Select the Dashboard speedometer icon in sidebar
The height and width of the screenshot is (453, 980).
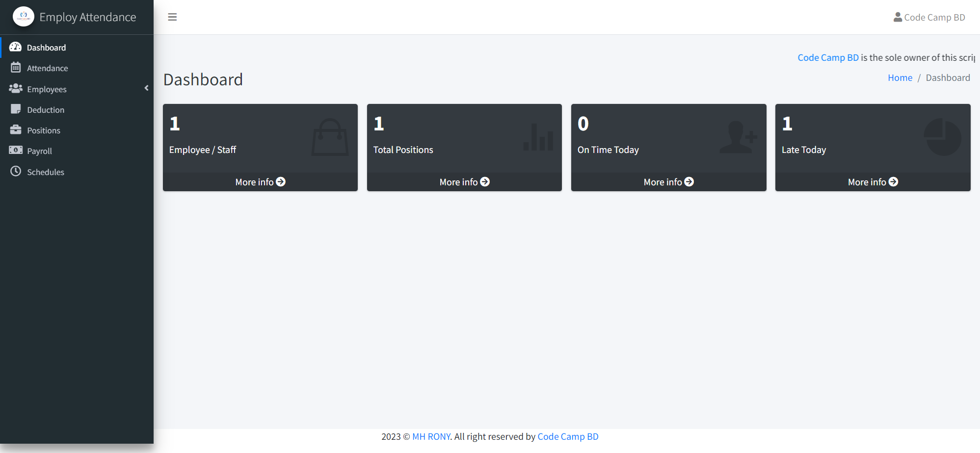[x=15, y=47]
